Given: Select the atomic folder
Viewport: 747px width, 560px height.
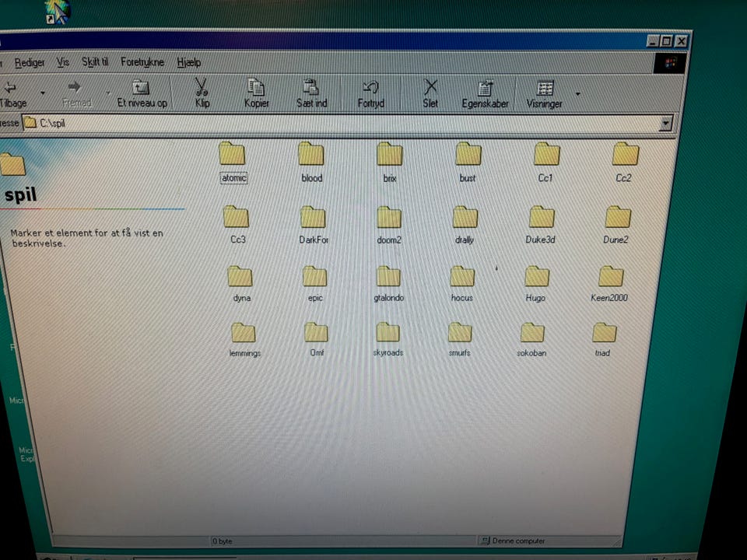Looking at the screenshot, I should coord(232,163).
